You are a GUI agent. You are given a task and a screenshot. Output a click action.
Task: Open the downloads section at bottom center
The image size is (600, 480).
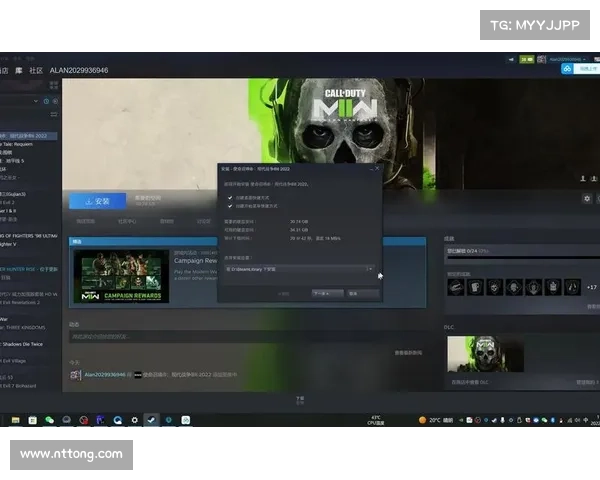pos(300,400)
